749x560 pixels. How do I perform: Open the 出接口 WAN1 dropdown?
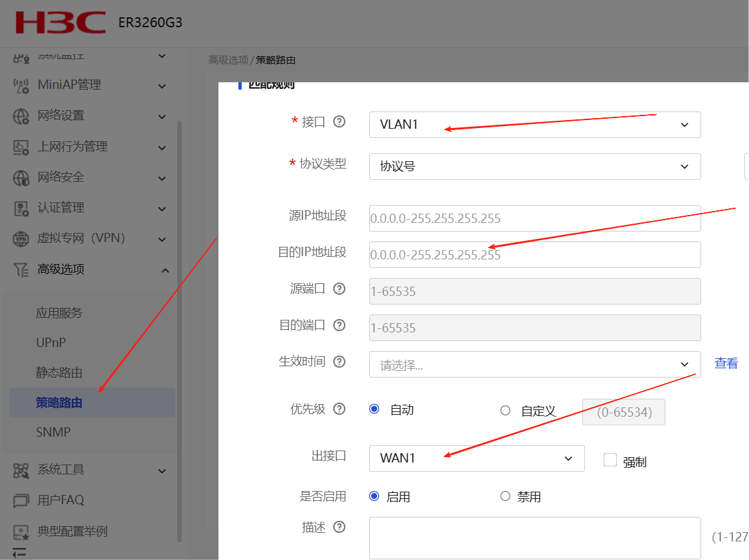[x=477, y=458]
